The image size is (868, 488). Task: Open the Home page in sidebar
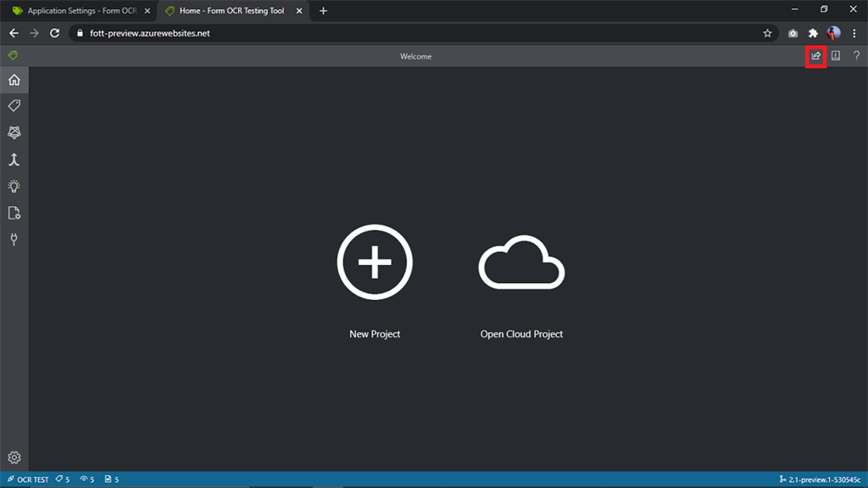pyautogui.click(x=14, y=80)
